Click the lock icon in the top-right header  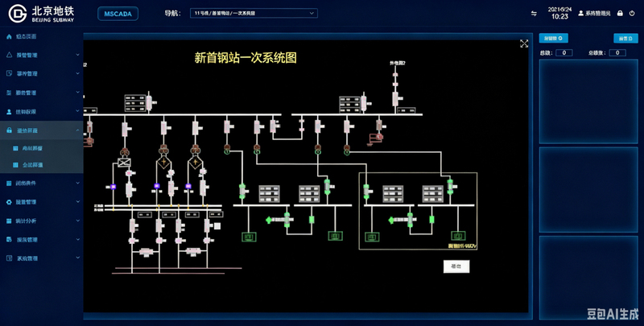click(x=620, y=14)
